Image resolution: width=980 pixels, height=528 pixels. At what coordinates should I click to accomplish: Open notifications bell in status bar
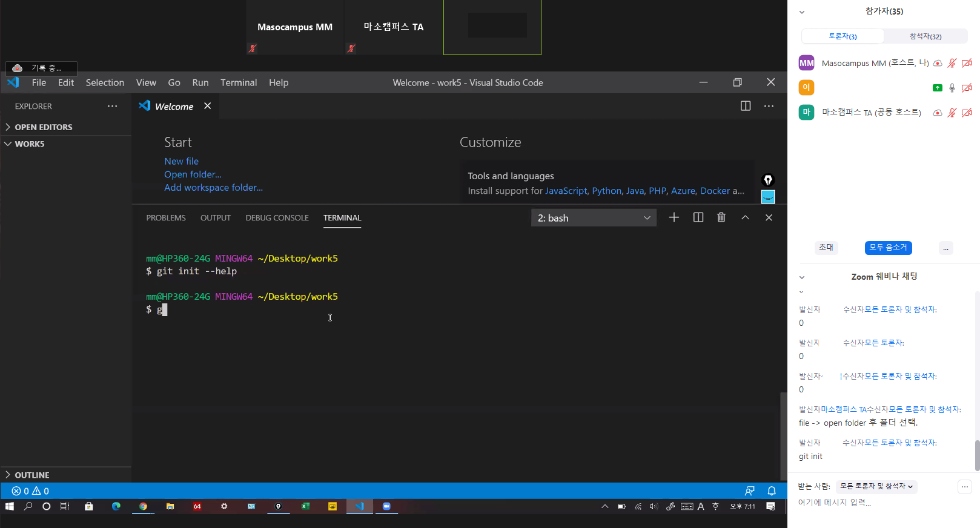click(x=771, y=491)
